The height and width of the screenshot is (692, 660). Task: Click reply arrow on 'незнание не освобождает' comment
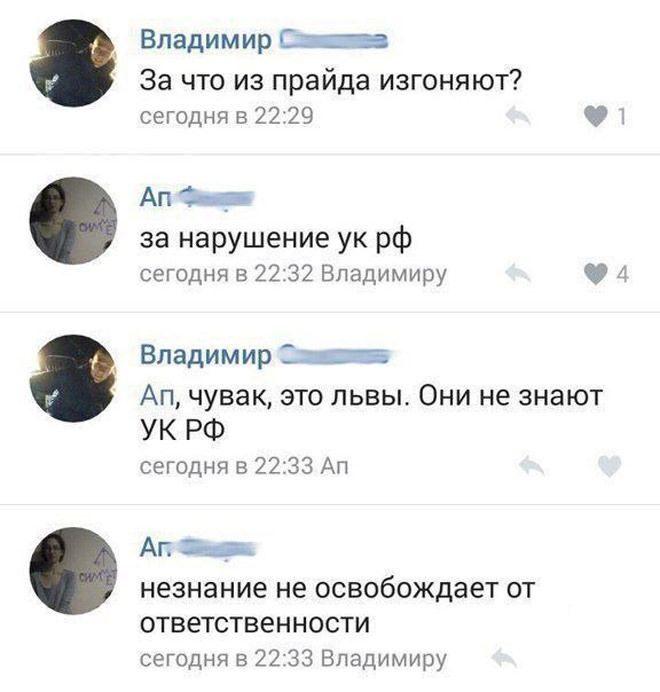(x=504, y=658)
